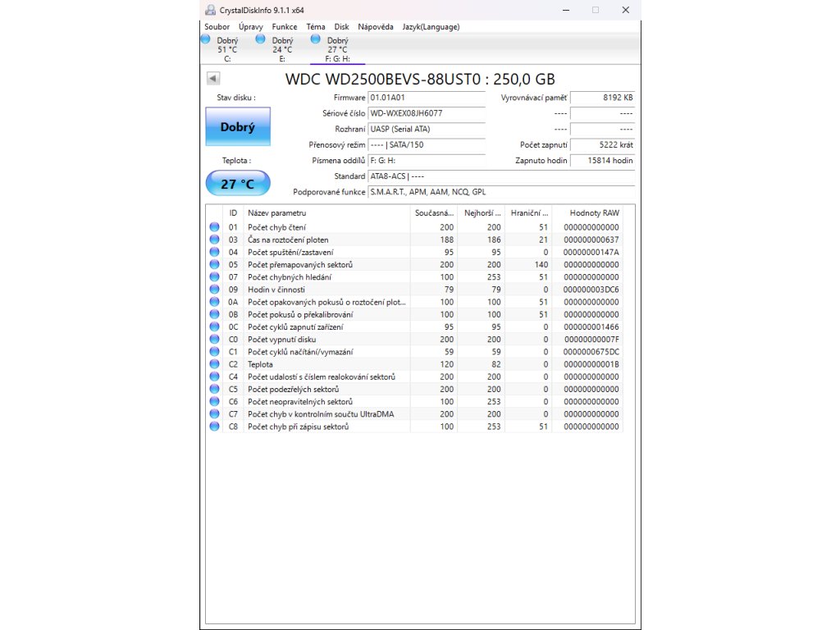Screen dimensions: 840x630
Task: Select the disk E: status orb
Action: (x=261, y=39)
